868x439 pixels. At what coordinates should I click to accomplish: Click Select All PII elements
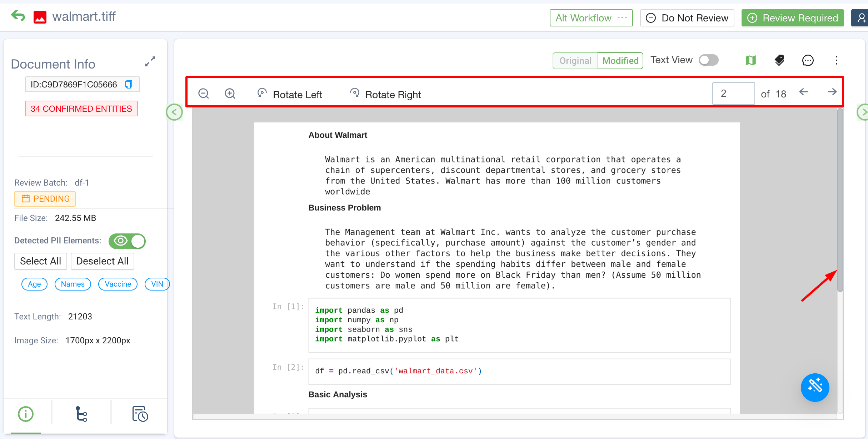pos(41,261)
